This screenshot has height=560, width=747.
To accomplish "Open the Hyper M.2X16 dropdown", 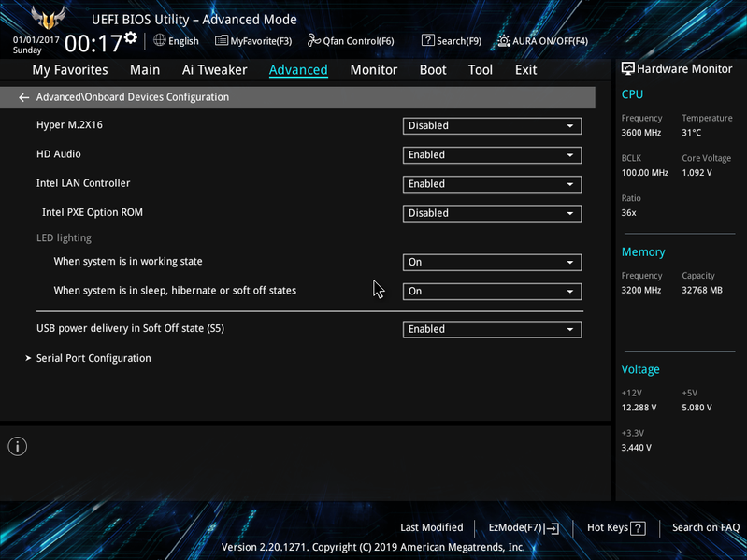I will [x=492, y=125].
